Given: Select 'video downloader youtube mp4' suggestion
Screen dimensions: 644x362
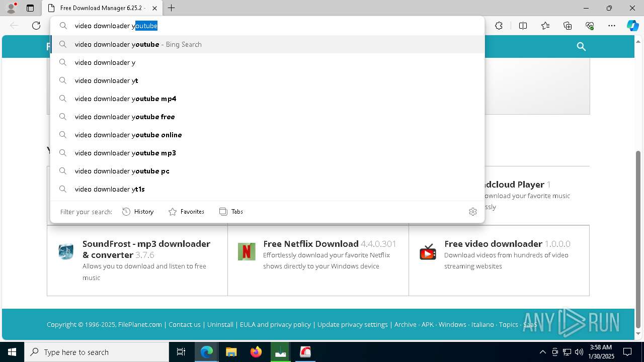Looking at the screenshot, I should (x=267, y=99).
